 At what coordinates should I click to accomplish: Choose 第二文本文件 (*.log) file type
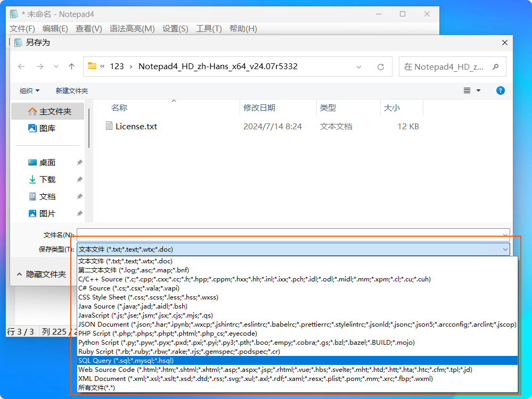pyautogui.click(x=298, y=270)
